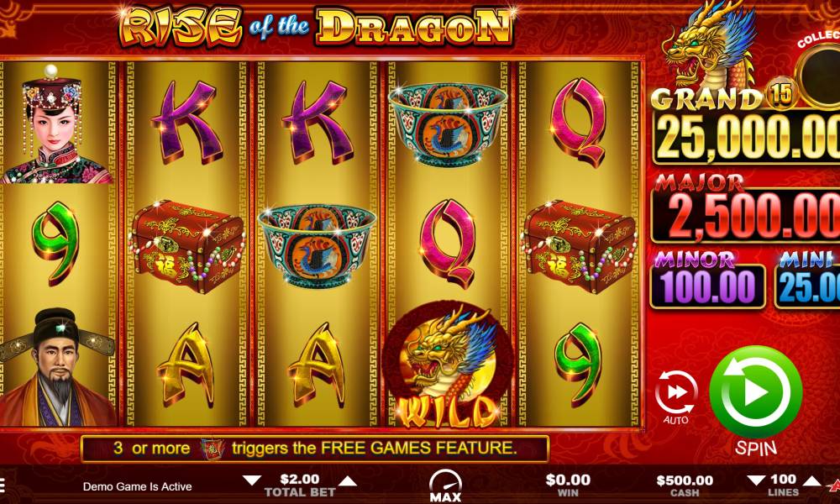Click the dragon WILD symbol
This screenshot has width=840, height=504.
pos(448,365)
